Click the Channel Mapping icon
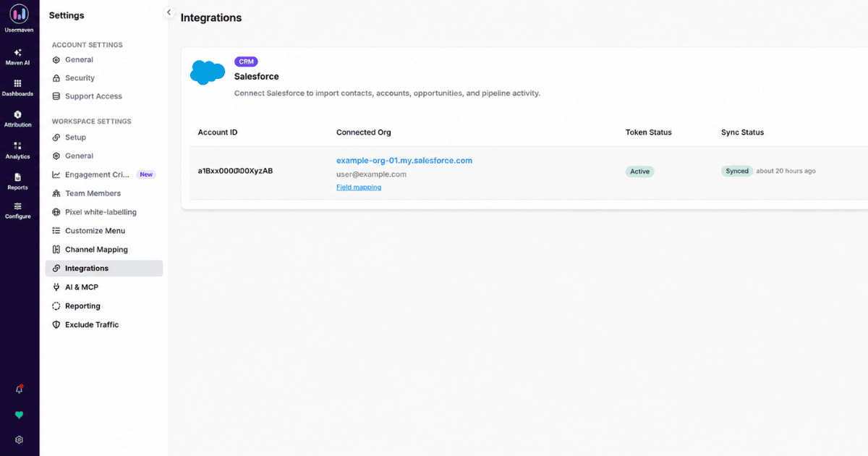 [x=56, y=250]
